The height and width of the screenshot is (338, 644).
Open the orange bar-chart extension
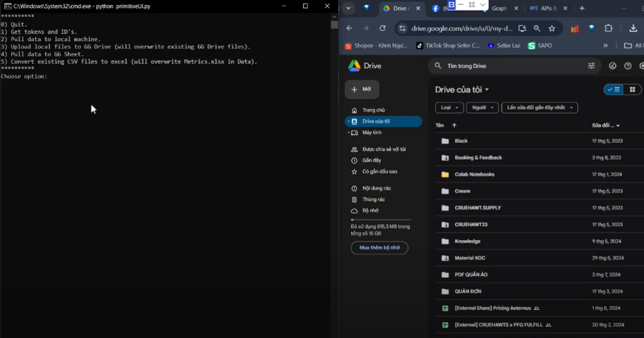574,28
